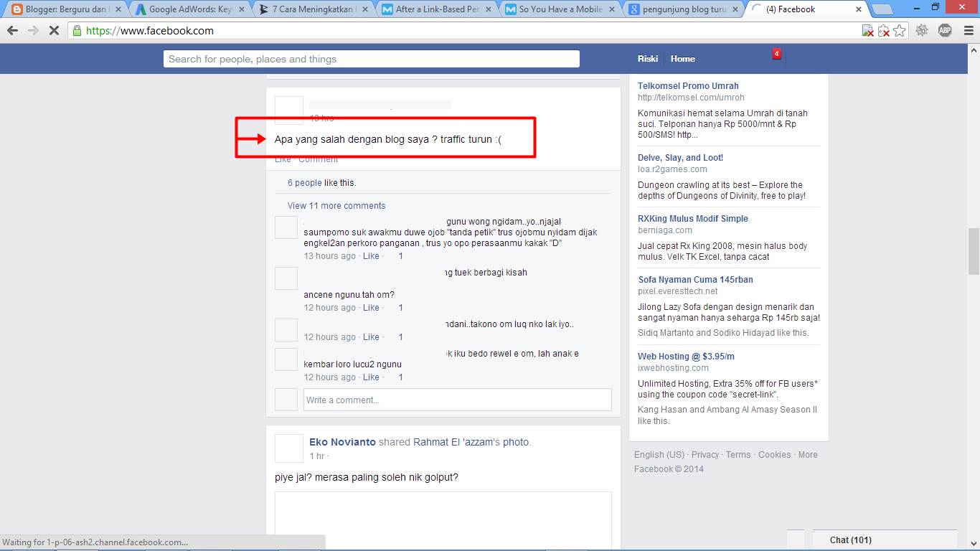
Task: Close the Google AdWords tab
Action: click(x=242, y=9)
